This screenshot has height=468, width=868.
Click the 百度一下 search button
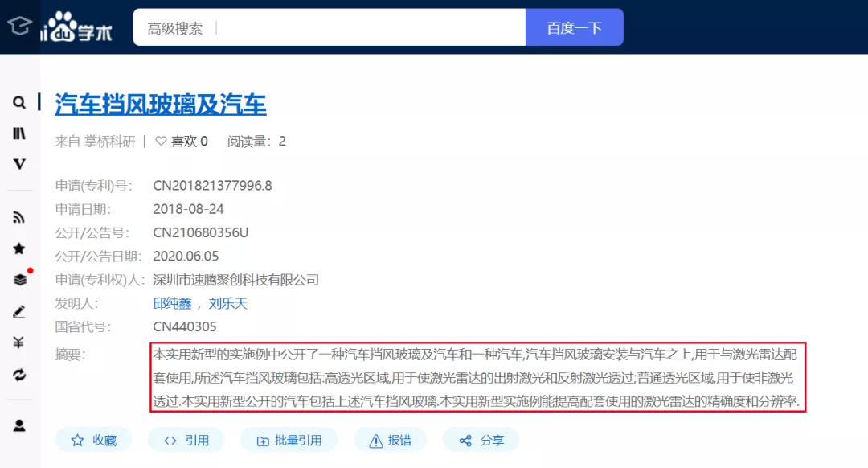(574, 27)
